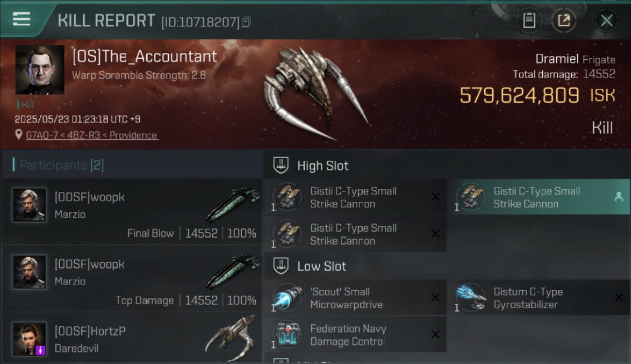
Task: Open woopk Final Blow portrait
Action: 30,205
